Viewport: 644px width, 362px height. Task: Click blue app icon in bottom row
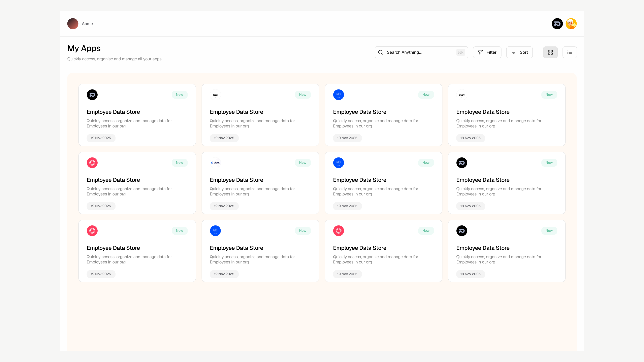[x=215, y=231]
